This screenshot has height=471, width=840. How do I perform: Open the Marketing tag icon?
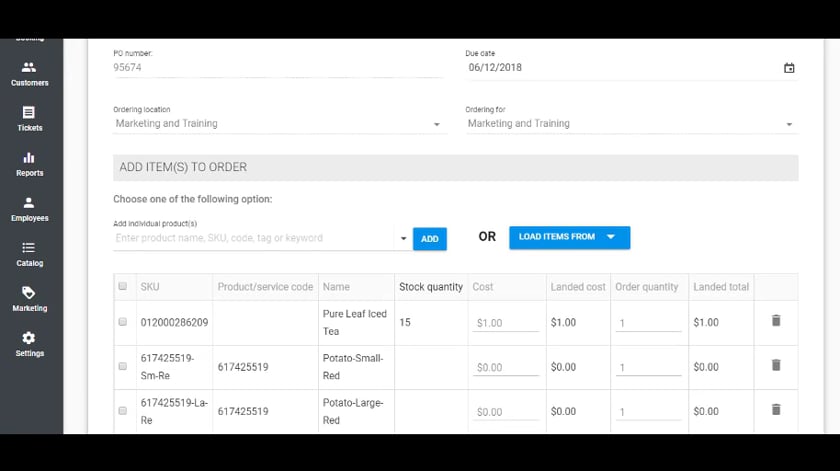pos(29,293)
